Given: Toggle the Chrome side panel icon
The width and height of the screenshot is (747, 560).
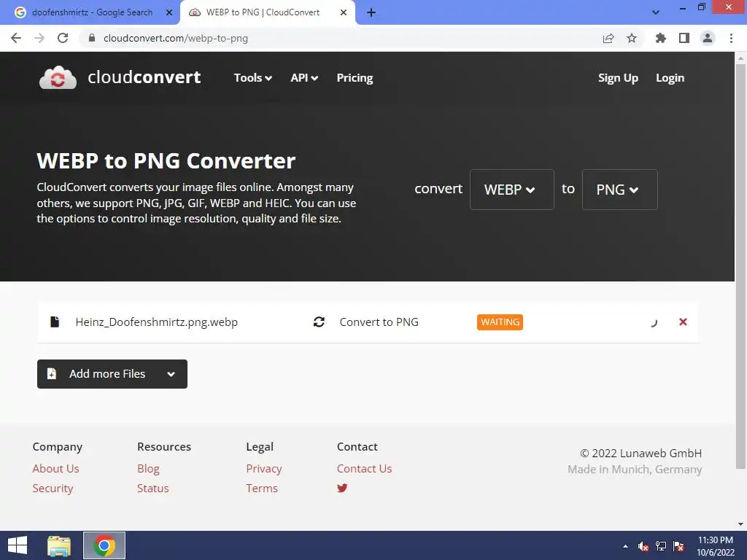Looking at the screenshot, I should coord(684,38).
